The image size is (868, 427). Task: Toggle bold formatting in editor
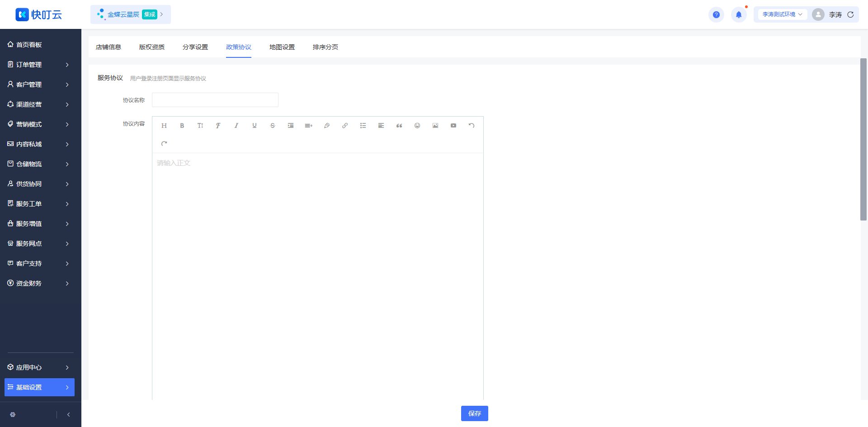coord(182,126)
